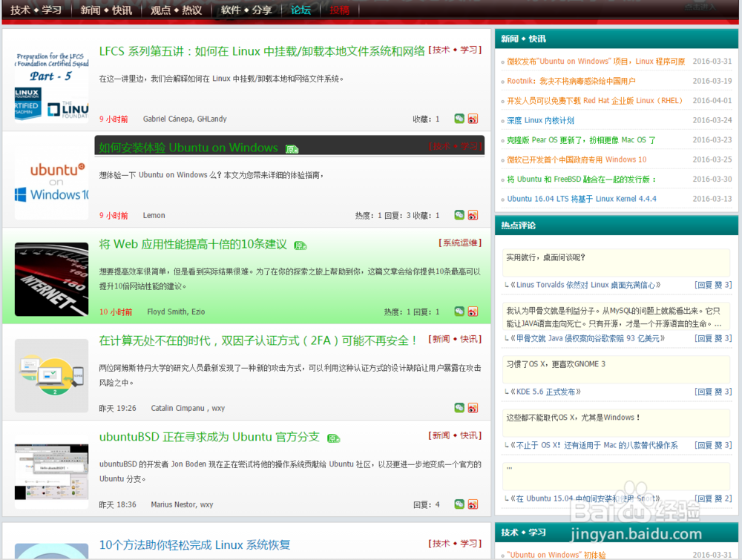
Task: Open KDE 5.6 正式发布 comment link
Action: click(545, 392)
